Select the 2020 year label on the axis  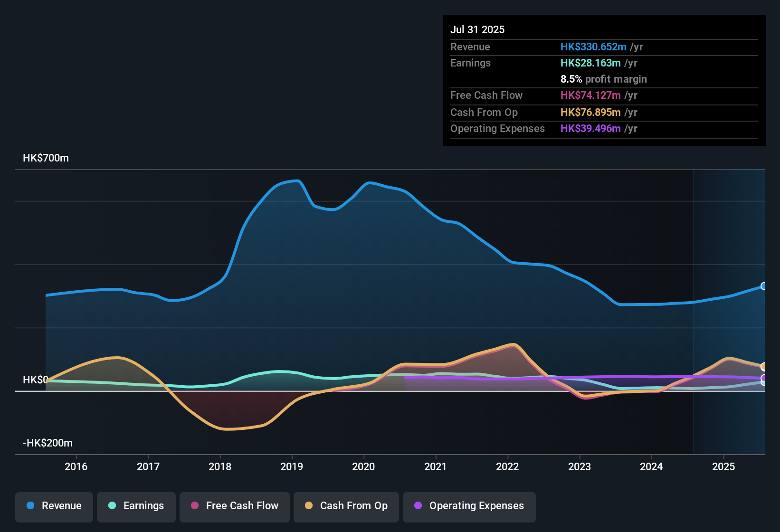click(364, 467)
